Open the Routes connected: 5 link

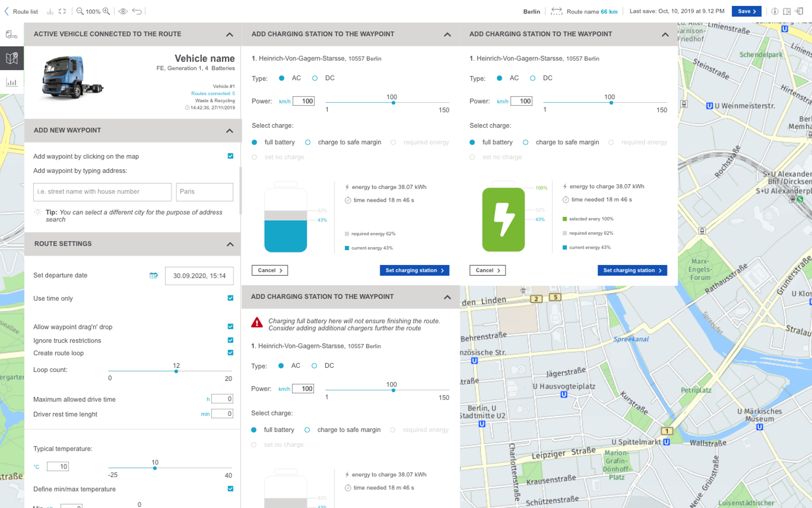click(x=213, y=93)
